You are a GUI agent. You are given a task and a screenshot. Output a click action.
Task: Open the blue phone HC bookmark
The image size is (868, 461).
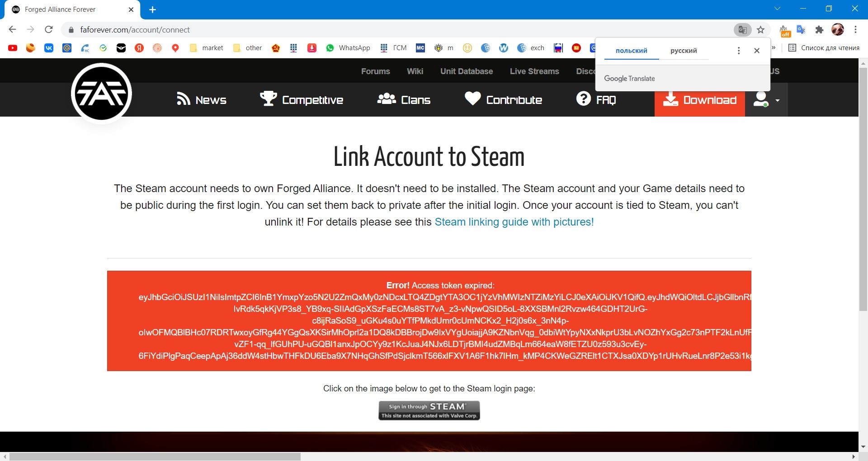(85, 48)
